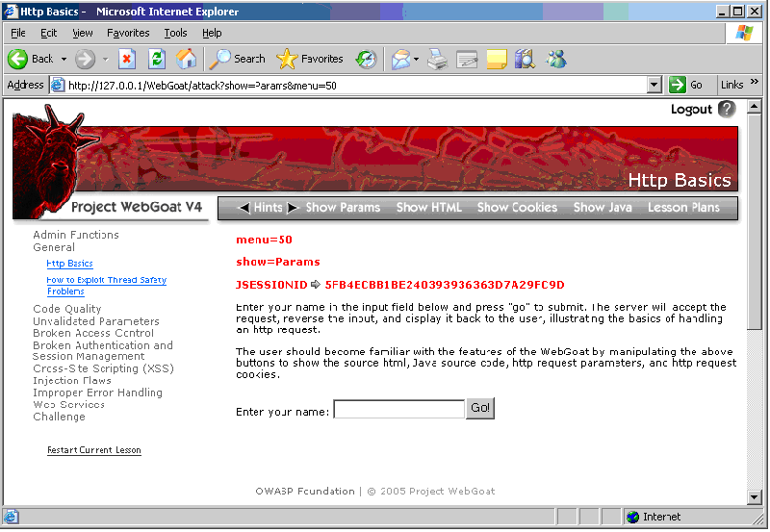Expand Web Services category
770x532 pixels.
[68, 405]
